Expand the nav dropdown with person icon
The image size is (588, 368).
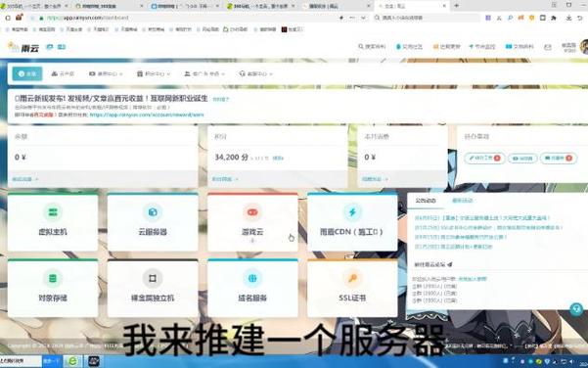tap(204, 74)
